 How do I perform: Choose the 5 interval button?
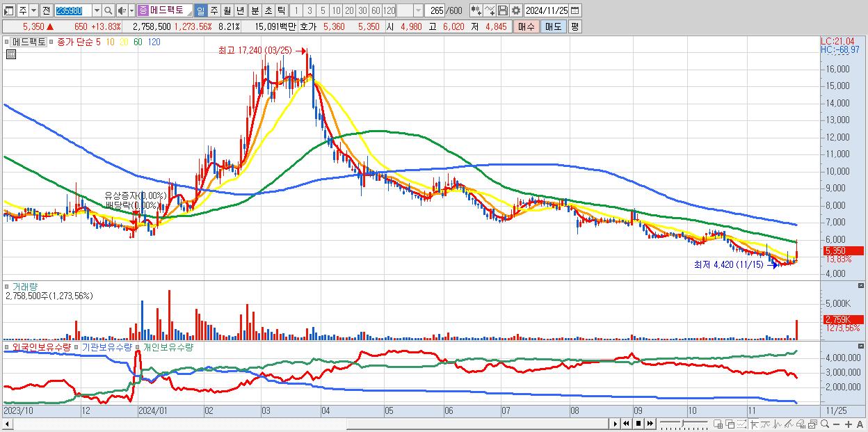(x=323, y=10)
